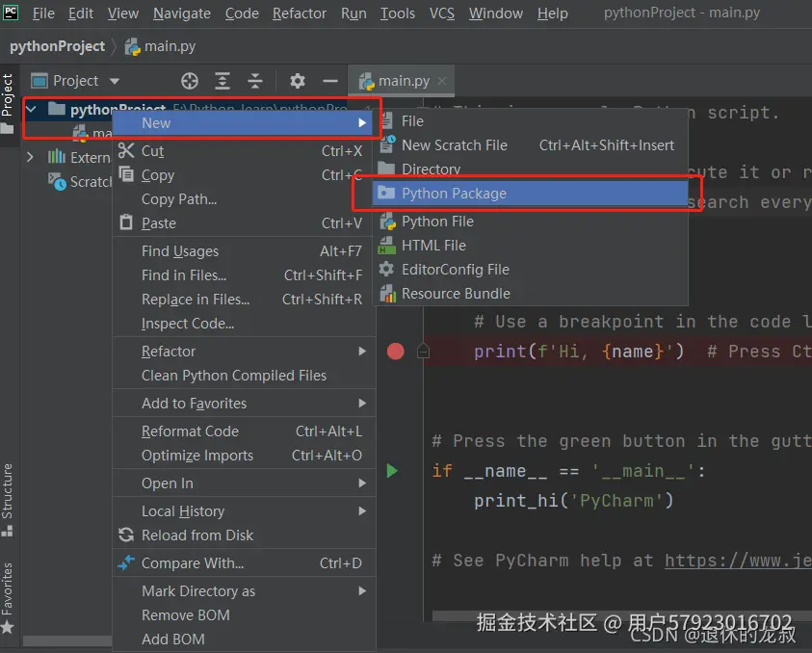Click the Reload from Disk refresh icon
The height and width of the screenshot is (653, 812).
coord(126,535)
